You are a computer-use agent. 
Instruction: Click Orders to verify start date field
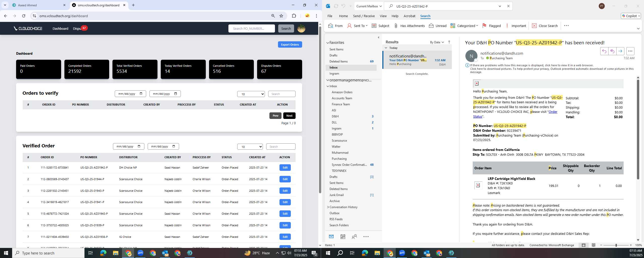tap(130, 94)
